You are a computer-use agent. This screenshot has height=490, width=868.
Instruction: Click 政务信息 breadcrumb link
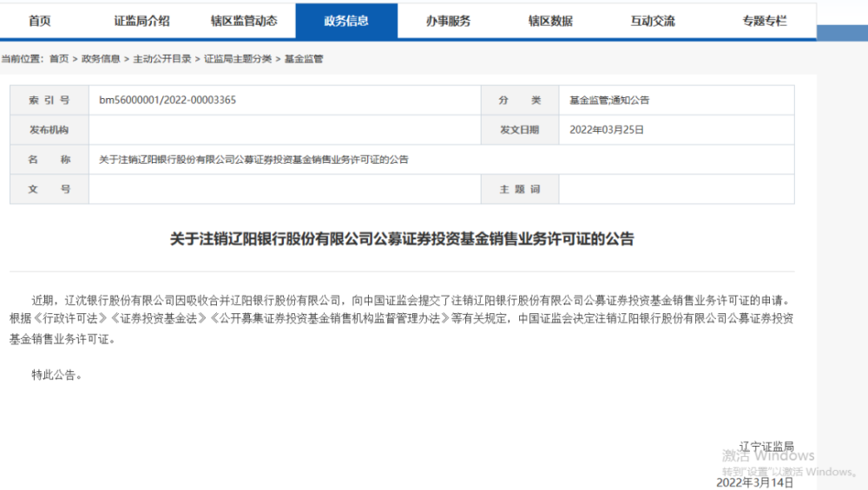point(101,59)
